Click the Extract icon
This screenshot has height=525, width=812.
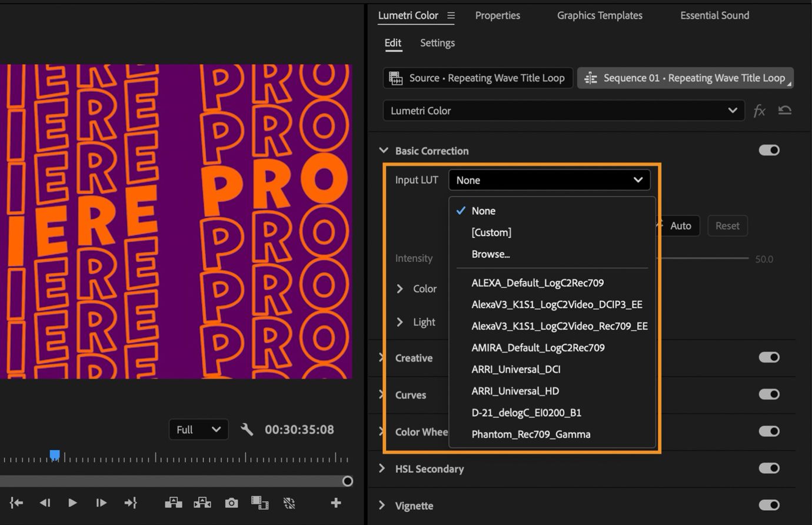coord(202,503)
